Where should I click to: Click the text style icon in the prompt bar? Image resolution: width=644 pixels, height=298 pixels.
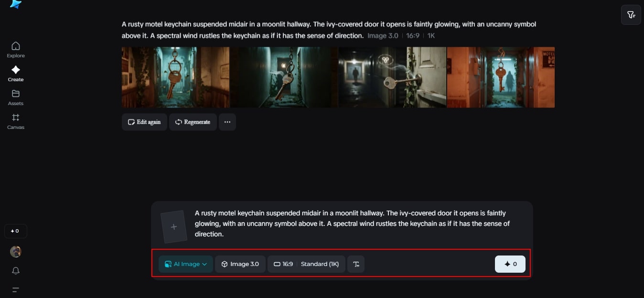tap(356, 264)
